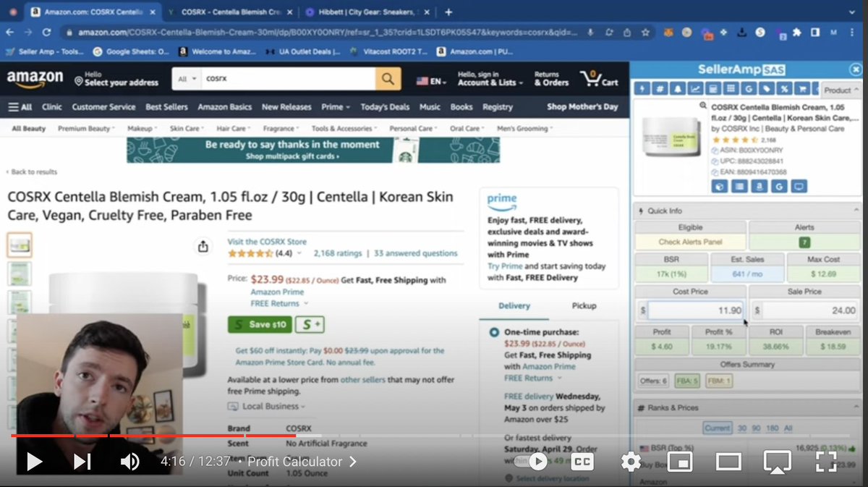Click the SellerAmp grid table icon
The image size is (868, 487).
(x=731, y=88)
